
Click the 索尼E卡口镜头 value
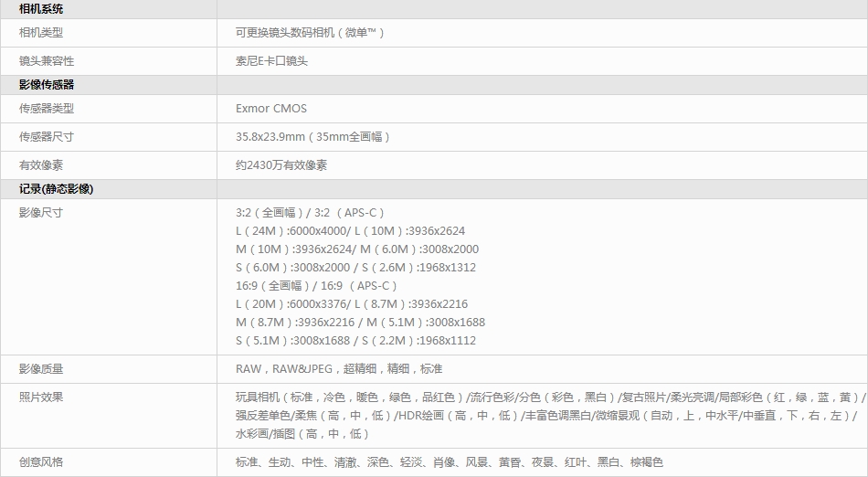coord(271,61)
